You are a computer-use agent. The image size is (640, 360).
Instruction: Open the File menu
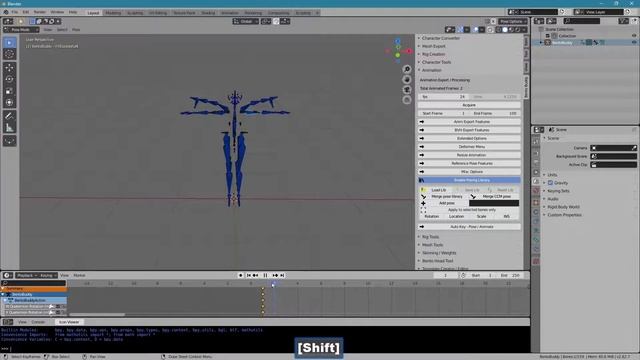pyautogui.click(x=15, y=12)
